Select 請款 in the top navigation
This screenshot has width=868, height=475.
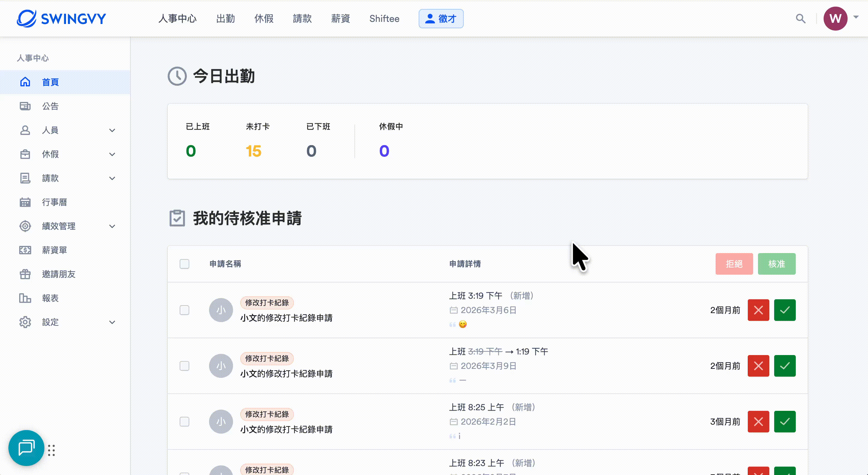click(x=302, y=19)
